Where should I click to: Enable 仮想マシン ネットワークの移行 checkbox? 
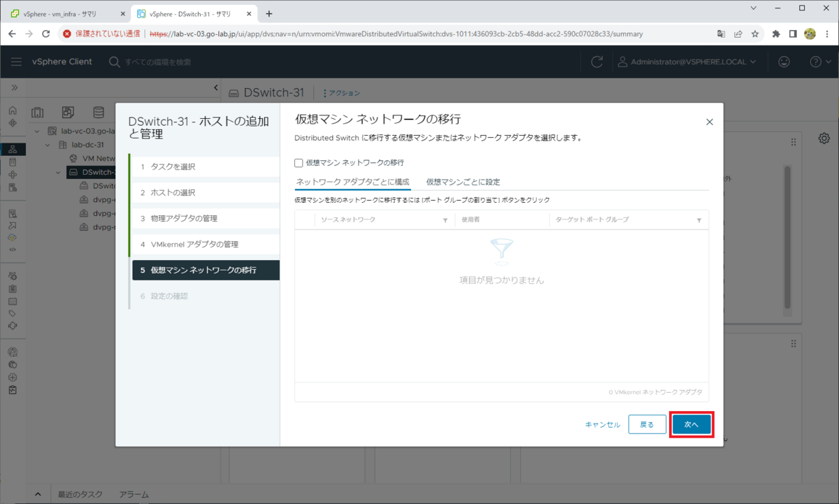coord(299,162)
